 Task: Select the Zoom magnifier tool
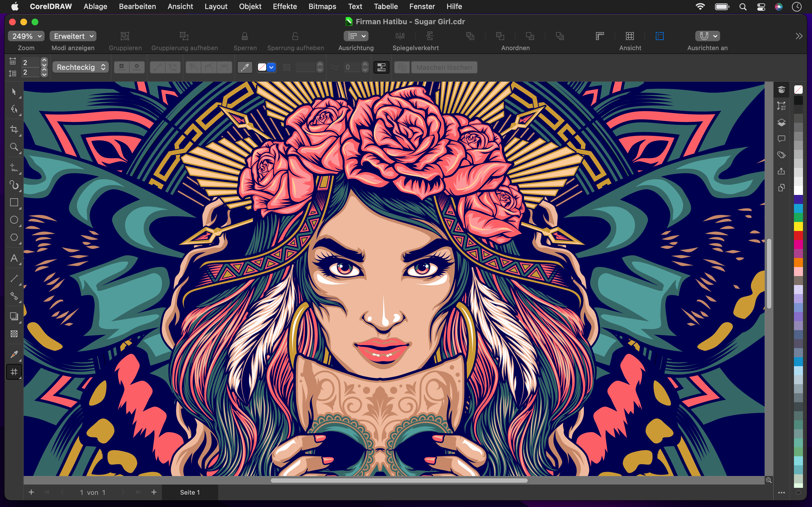click(14, 147)
